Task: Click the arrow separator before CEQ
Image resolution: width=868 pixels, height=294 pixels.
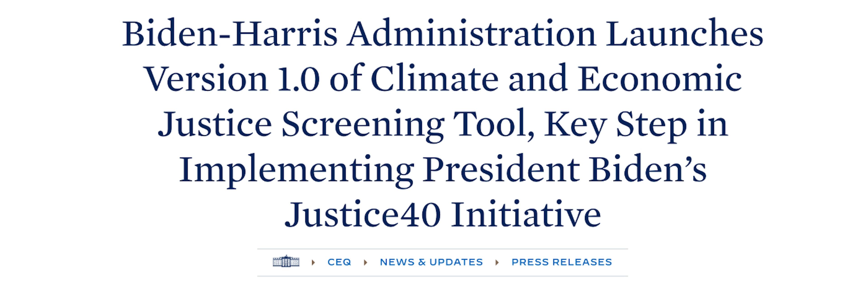Action: coord(313,262)
